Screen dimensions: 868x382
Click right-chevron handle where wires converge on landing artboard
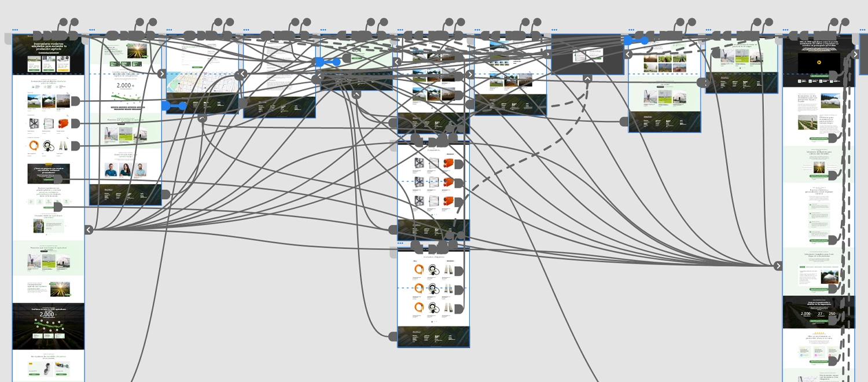click(778, 266)
